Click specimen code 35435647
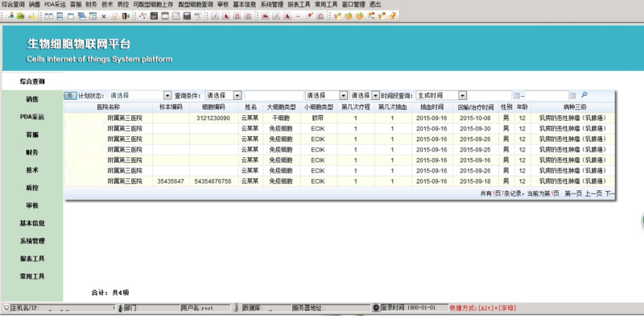 pyautogui.click(x=171, y=181)
